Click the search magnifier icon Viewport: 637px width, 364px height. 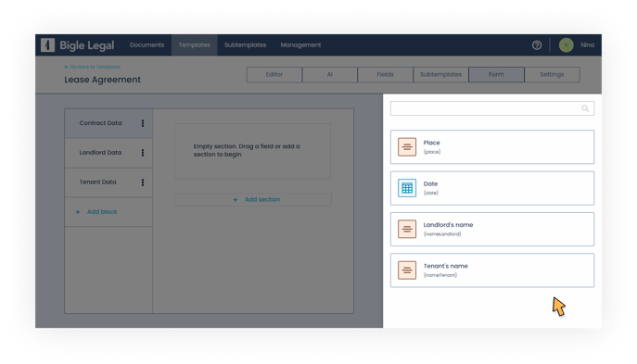[x=585, y=108]
